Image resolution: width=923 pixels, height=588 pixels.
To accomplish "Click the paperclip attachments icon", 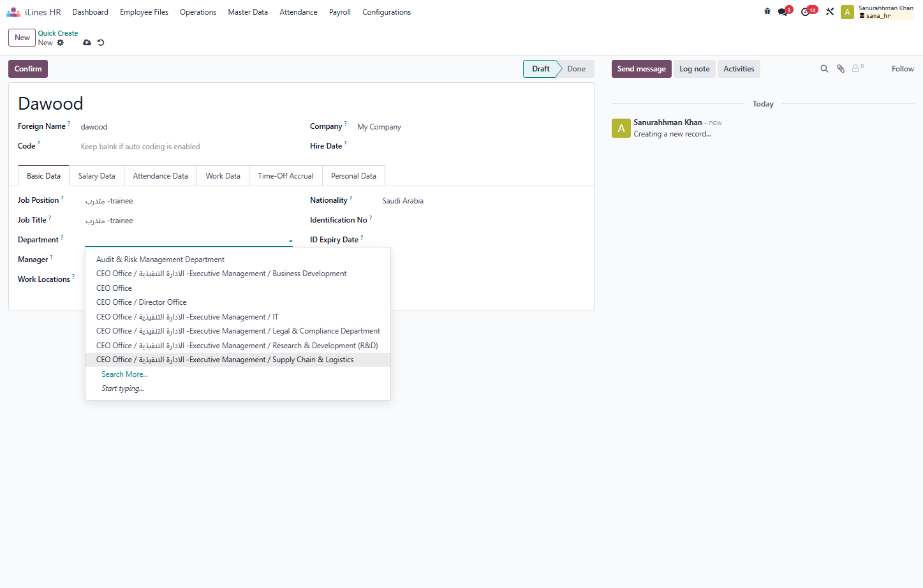I will coord(841,69).
